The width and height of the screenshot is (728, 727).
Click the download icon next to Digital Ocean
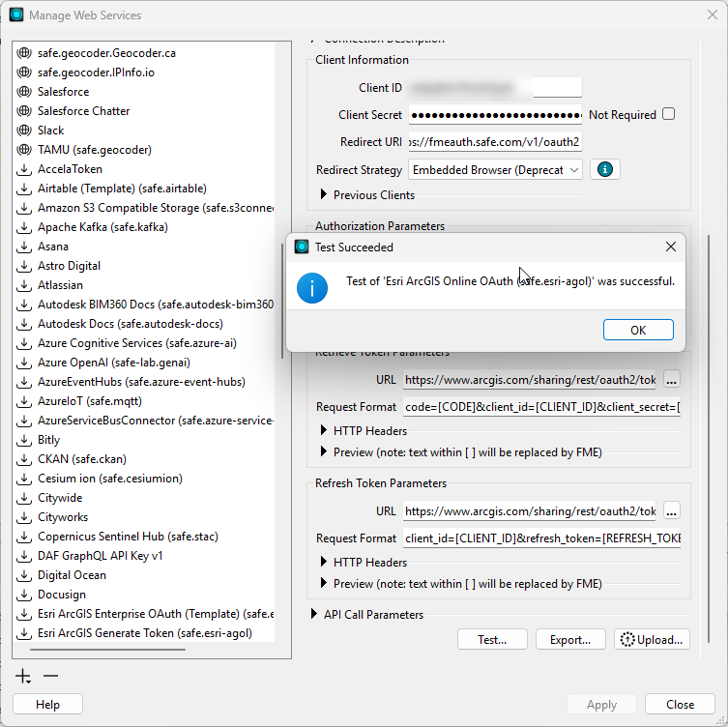(24, 575)
